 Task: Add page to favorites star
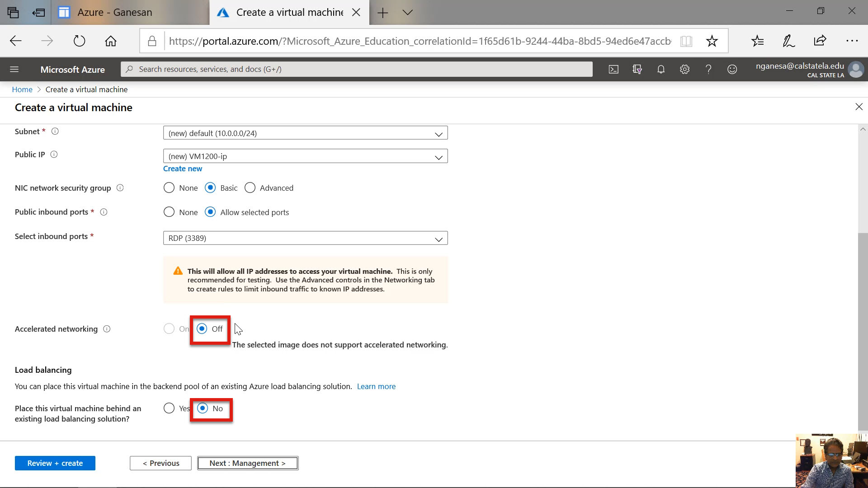pos(712,41)
